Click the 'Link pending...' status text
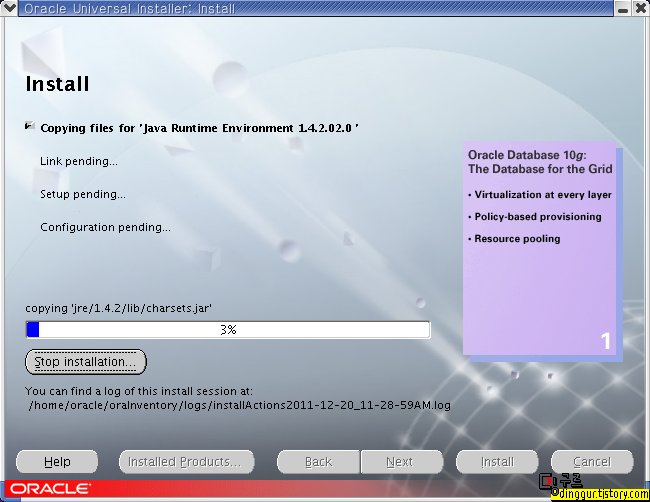 coord(79,161)
